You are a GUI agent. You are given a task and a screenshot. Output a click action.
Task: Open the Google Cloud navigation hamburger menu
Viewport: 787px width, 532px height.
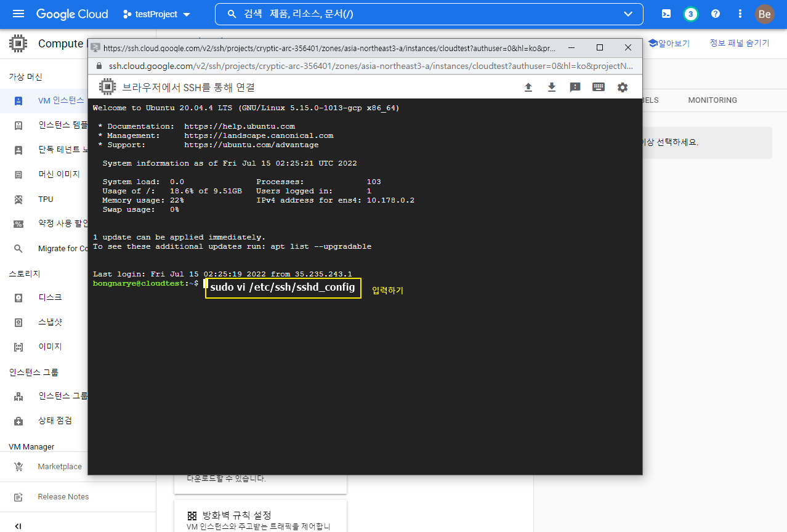pyautogui.click(x=18, y=14)
